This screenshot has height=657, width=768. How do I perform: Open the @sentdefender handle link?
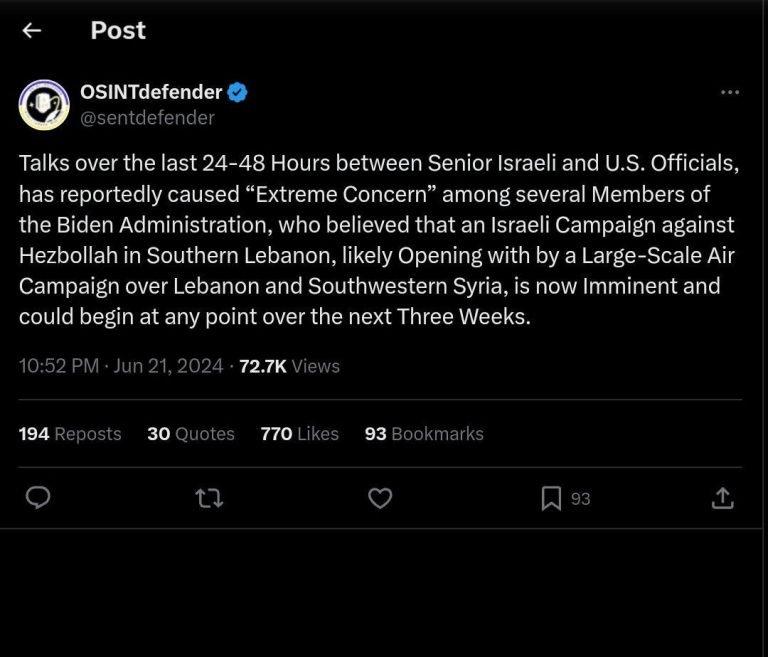pos(147,118)
